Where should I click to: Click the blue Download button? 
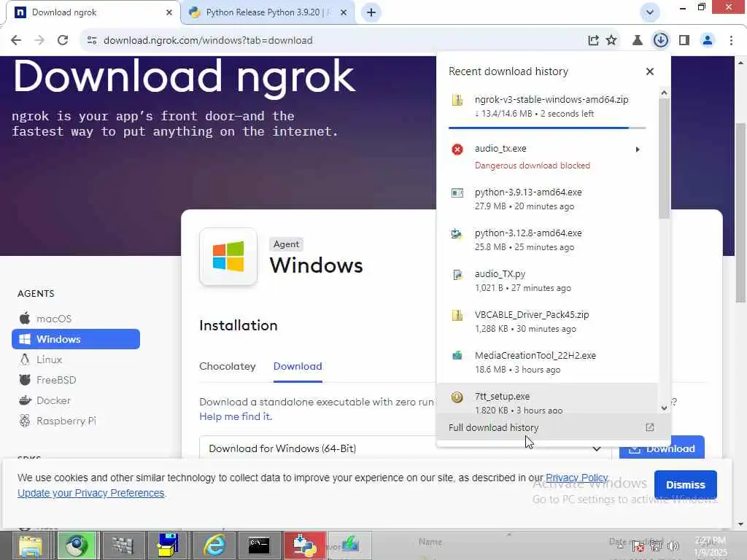pos(662,448)
